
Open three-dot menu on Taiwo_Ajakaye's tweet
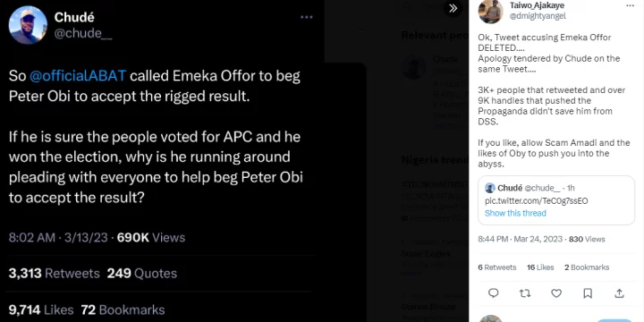click(630, 5)
